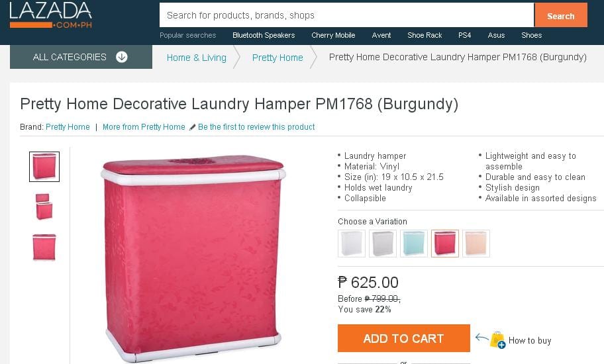604x364 pixels.
Task: Select the gray hamper variation
Action: coord(383,243)
